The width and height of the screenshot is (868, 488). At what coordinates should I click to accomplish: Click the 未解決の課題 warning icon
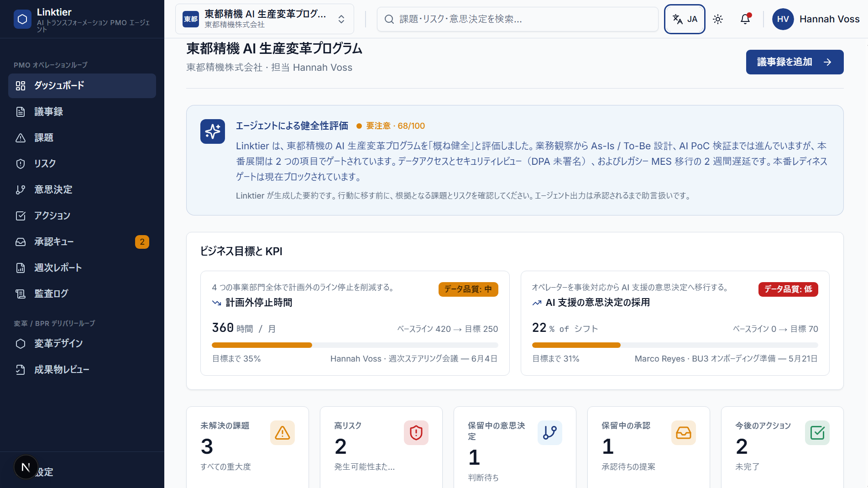(282, 433)
